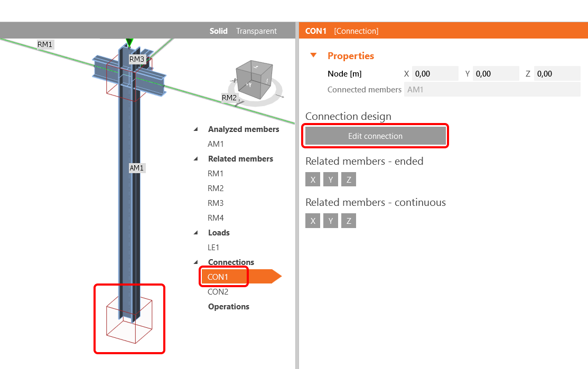The image size is (588, 369).
Task: Click X under Related members - ended
Action: (x=313, y=179)
